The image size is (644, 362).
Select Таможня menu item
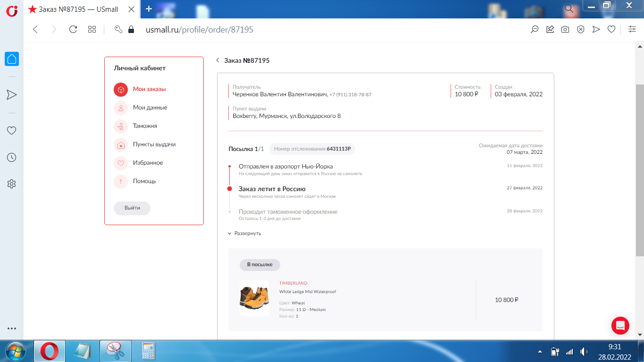pos(145,126)
